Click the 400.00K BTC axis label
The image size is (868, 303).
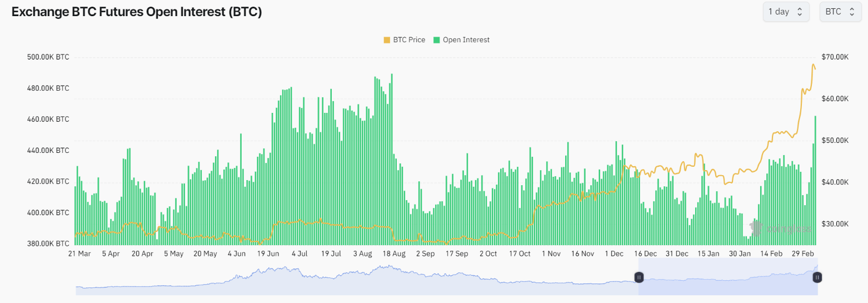[48, 213]
